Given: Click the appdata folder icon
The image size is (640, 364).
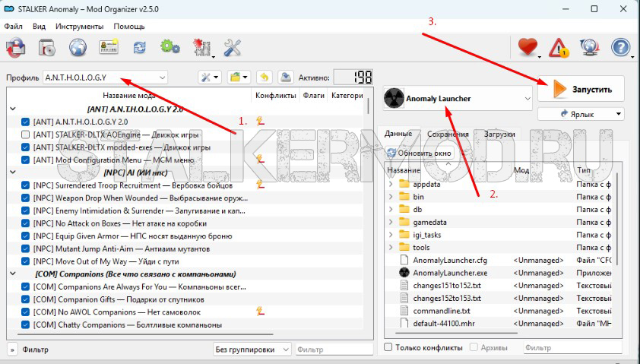Looking at the screenshot, I should (x=404, y=184).
